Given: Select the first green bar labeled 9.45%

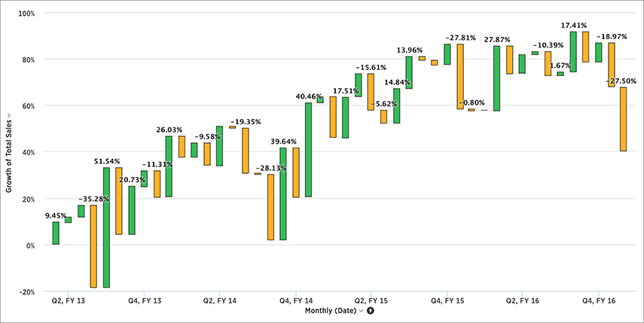Looking at the screenshot, I should click(56, 233).
